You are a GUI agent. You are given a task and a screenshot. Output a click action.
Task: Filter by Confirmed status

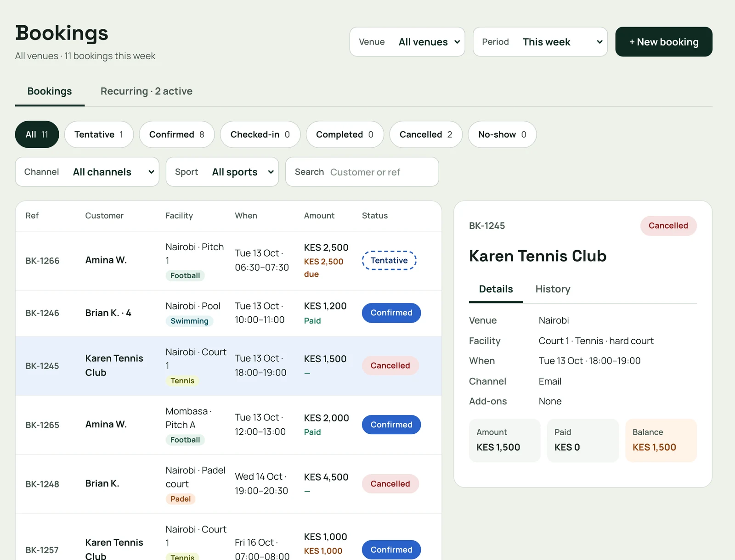[x=177, y=134]
